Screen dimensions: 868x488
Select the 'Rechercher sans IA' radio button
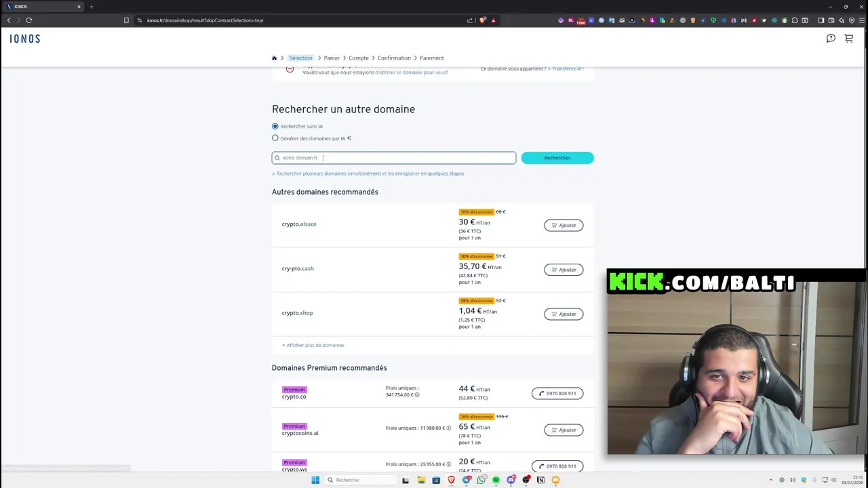click(275, 126)
